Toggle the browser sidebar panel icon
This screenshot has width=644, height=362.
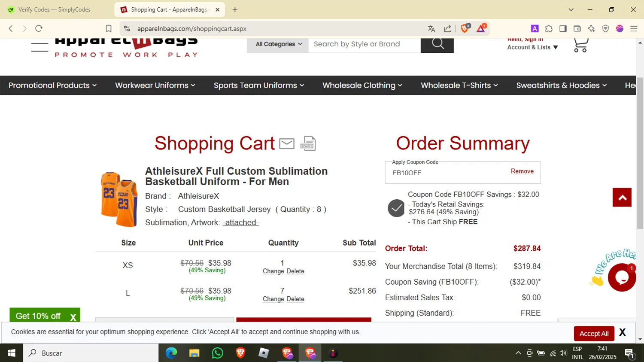[563, 29]
